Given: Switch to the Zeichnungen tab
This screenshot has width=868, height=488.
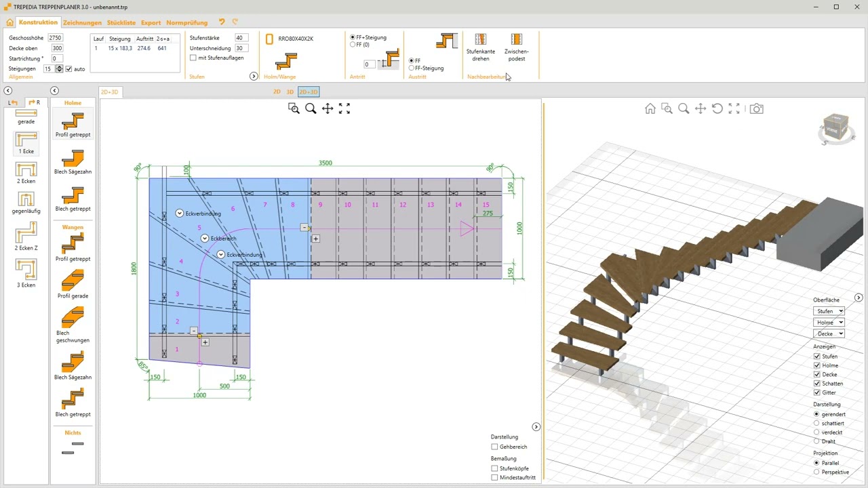Looking at the screenshot, I should point(82,22).
